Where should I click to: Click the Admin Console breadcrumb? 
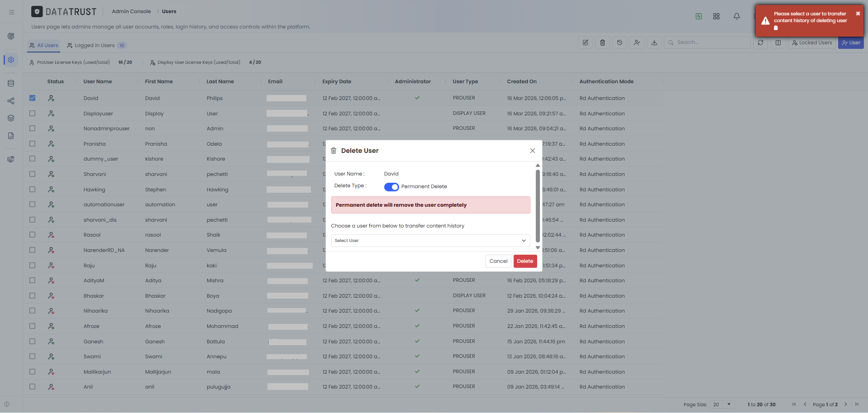pos(131,11)
